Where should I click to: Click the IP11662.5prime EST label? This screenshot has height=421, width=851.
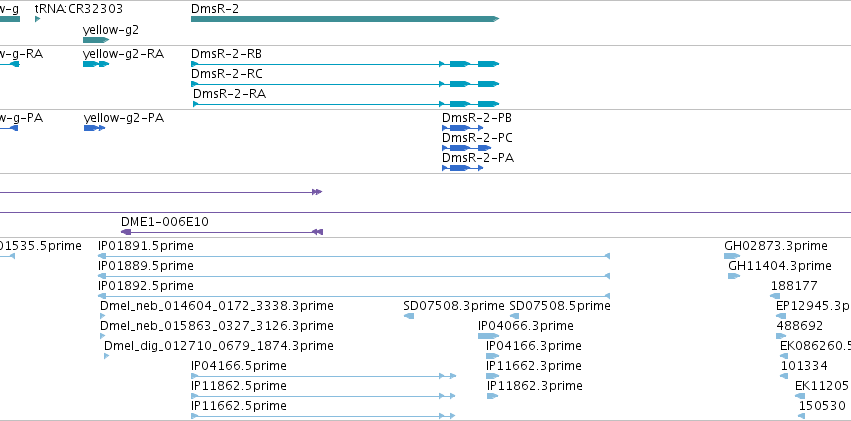click(x=239, y=406)
